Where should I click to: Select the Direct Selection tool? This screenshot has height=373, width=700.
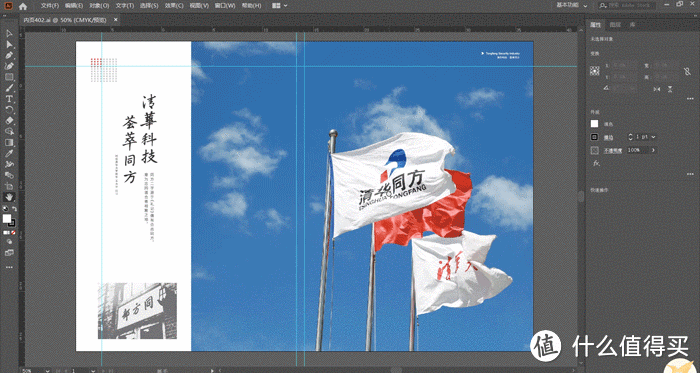(9, 44)
